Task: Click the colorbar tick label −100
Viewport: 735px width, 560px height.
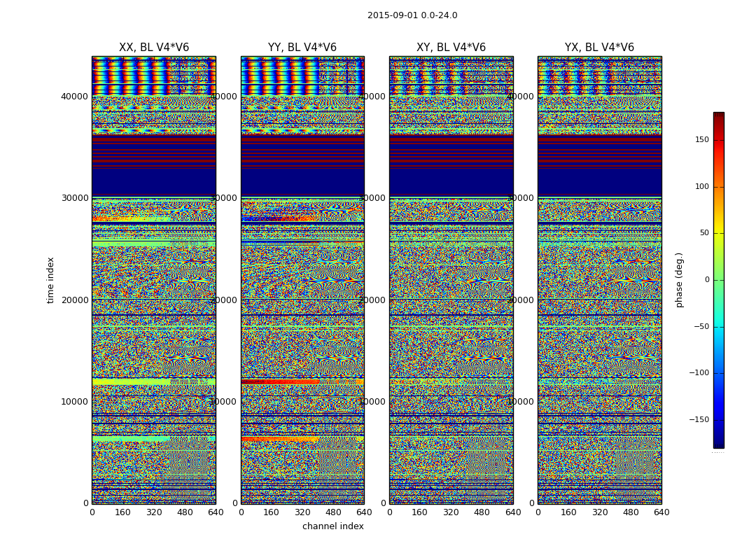Action: click(698, 373)
